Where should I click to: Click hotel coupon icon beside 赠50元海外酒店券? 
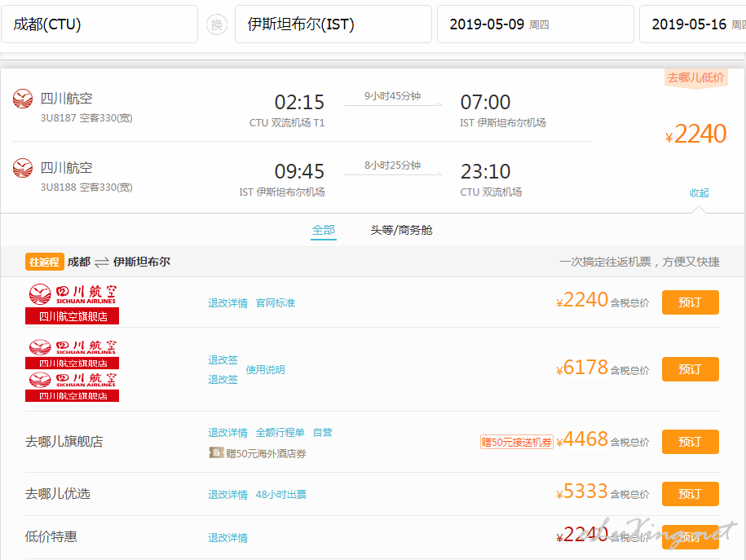217,452
